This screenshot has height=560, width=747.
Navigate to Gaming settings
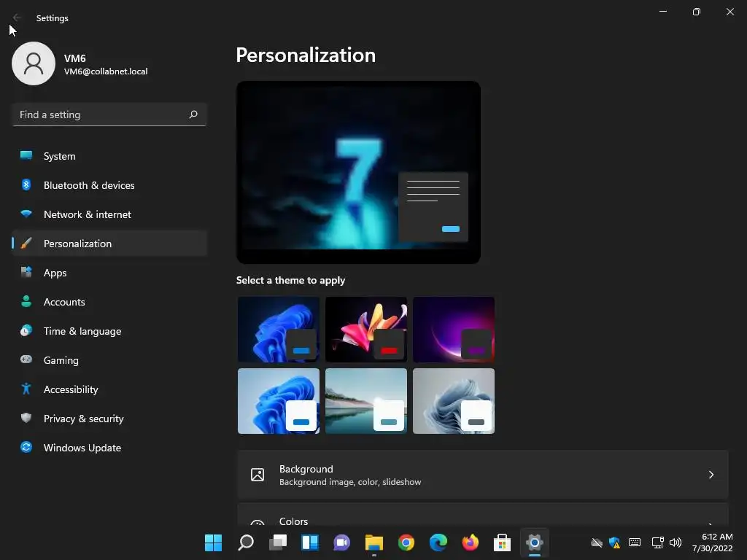pyautogui.click(x=109, y=360)
